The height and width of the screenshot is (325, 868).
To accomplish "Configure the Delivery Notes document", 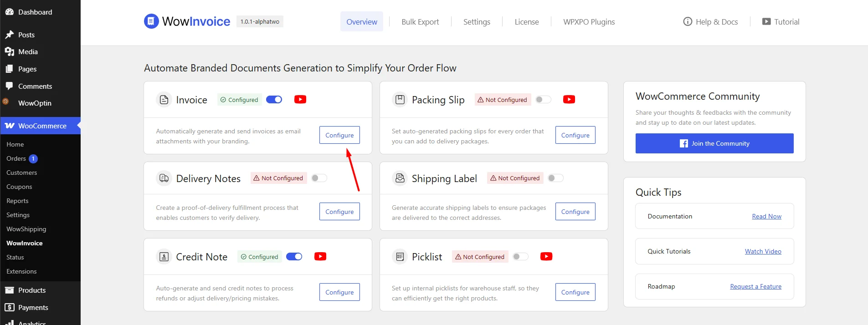I will point(339,212).
